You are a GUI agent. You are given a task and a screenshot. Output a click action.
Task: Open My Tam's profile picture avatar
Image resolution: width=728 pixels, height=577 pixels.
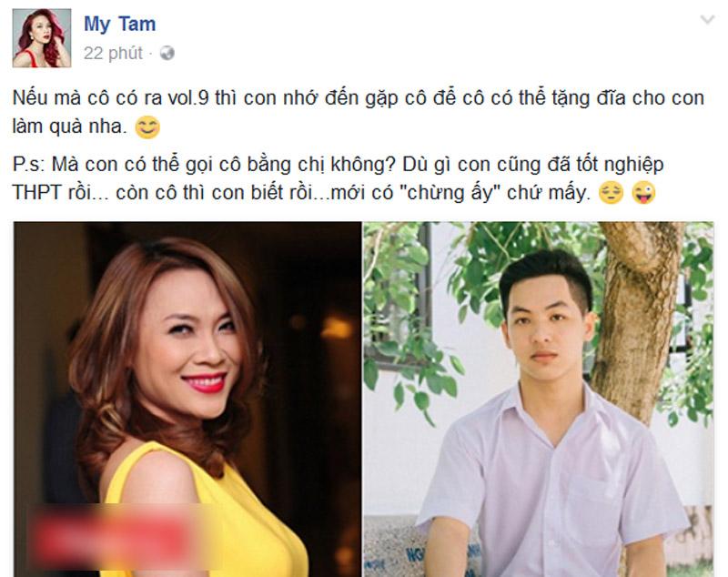(x=42, y=38)
